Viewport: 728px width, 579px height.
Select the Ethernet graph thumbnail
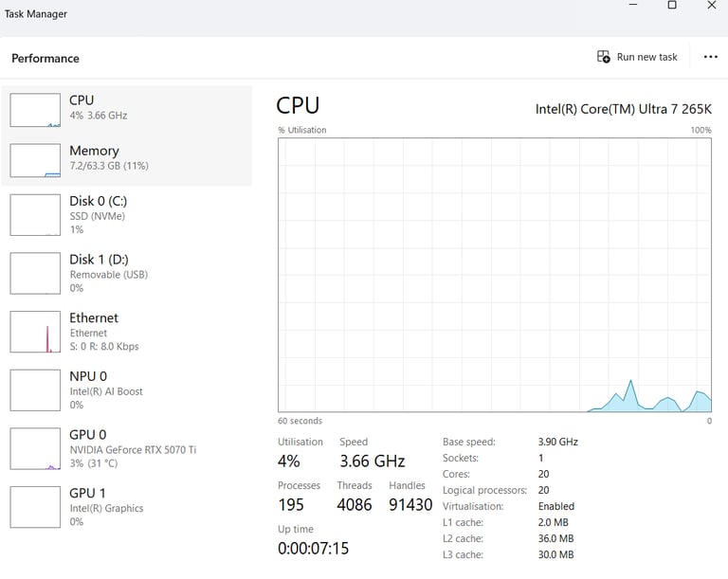pyautogui.click(x=35, y=332)
